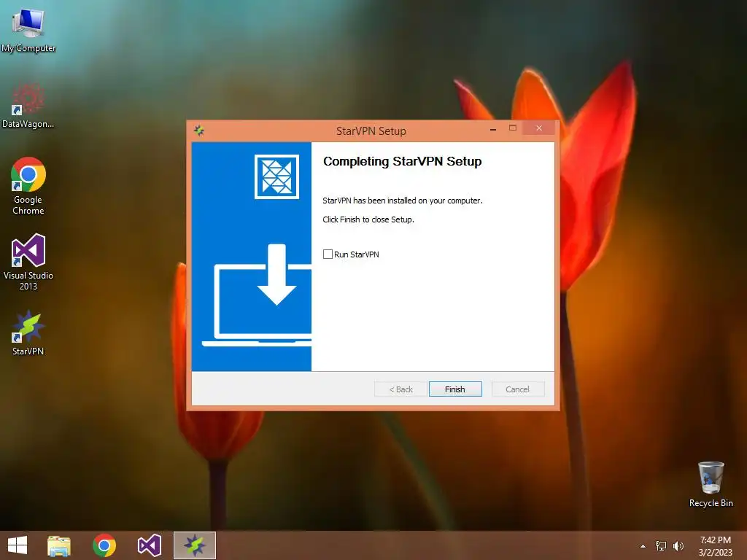Open the My Computer desktop icon
This screenshot has height=560, width=747.
pos(28,28)
